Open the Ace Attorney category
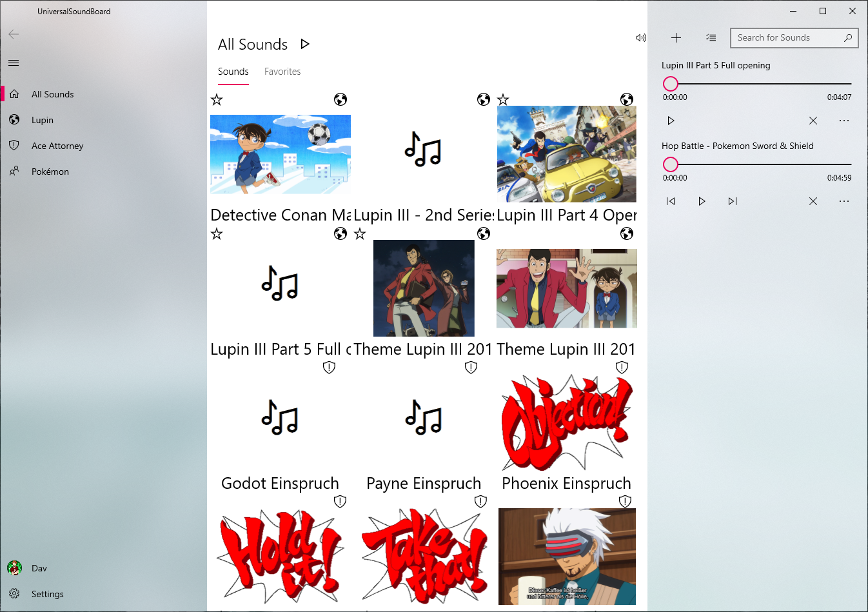Image resolution: width=868 pixels, height=612 pixels. point(103,146)
